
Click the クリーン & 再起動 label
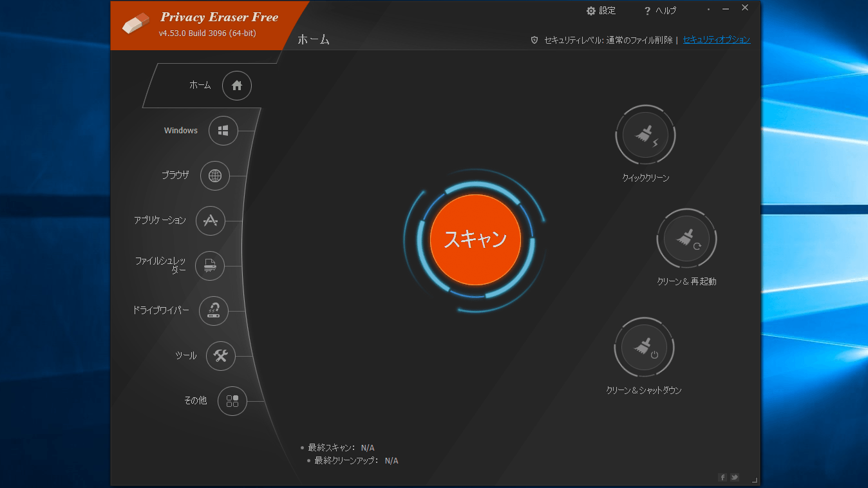tap(686, 281)
